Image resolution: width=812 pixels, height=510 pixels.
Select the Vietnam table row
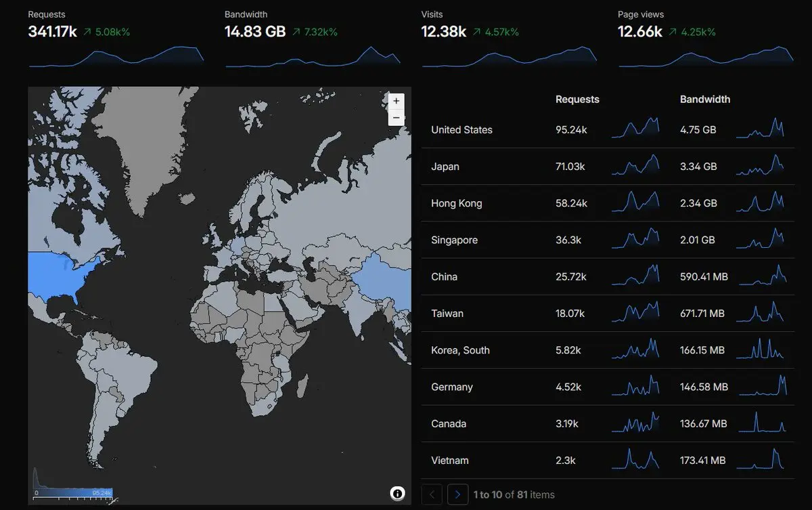[x=608, y=461]
